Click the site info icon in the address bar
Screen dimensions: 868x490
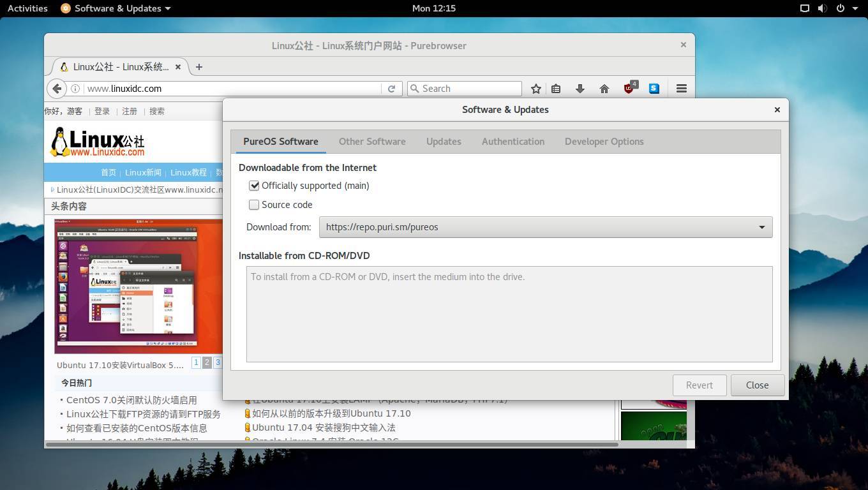[75, 89]
